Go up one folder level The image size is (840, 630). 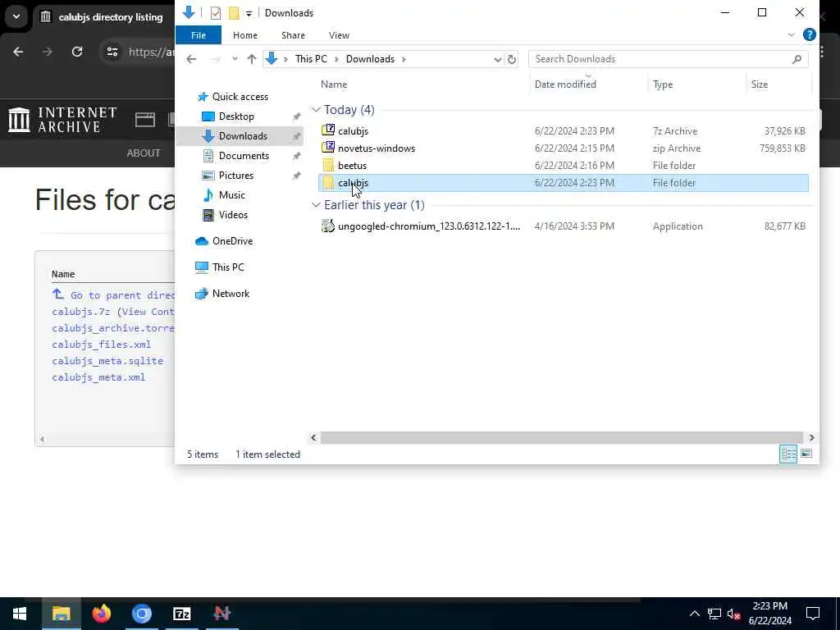pos(251,59)
